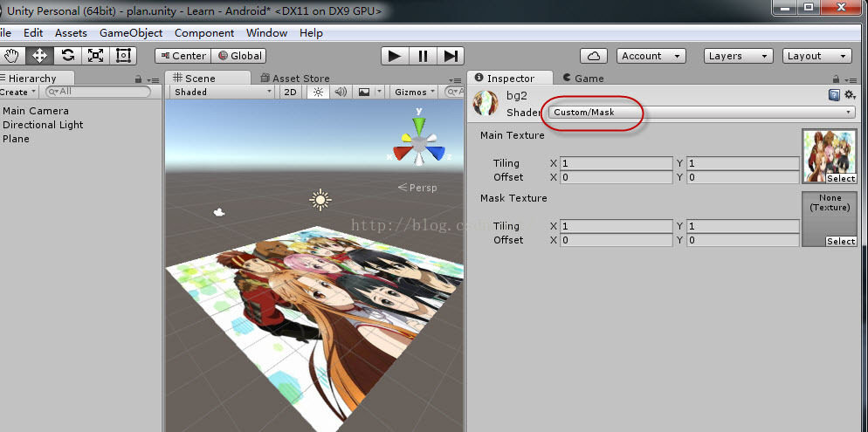This screenshot has height=432, width=868.
Task: Open the Hierarchy Create dropdown
Action: coord(17,92)
